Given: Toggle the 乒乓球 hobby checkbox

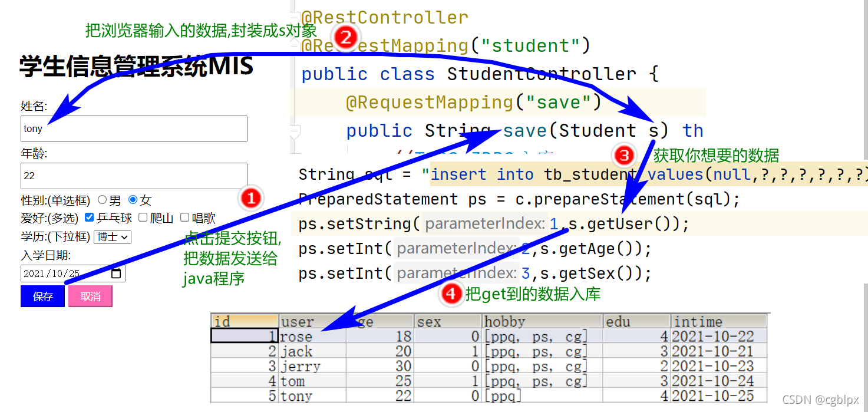Looking at the screenshot, I should click(90, 217).
